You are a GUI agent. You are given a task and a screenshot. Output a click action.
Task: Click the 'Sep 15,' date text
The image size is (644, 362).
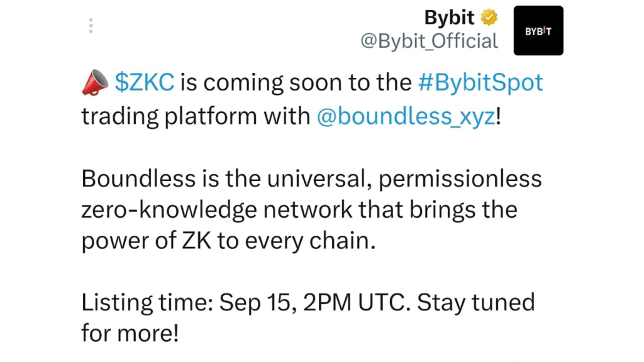click(258, 304)
